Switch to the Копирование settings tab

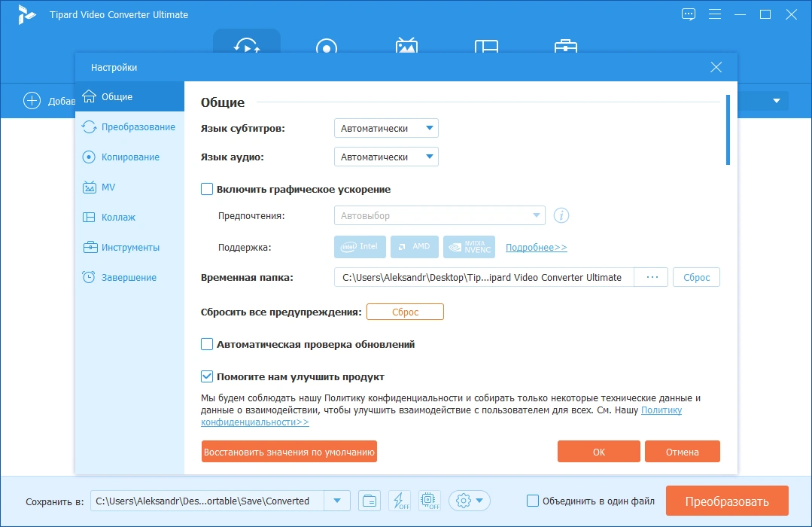click(x=129, y=157)
